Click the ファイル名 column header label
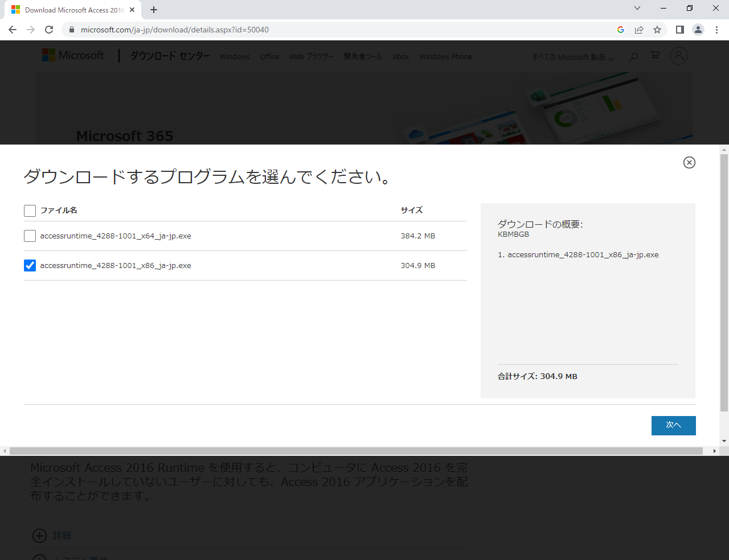729x560 pixels. click(x=59, y=211)
